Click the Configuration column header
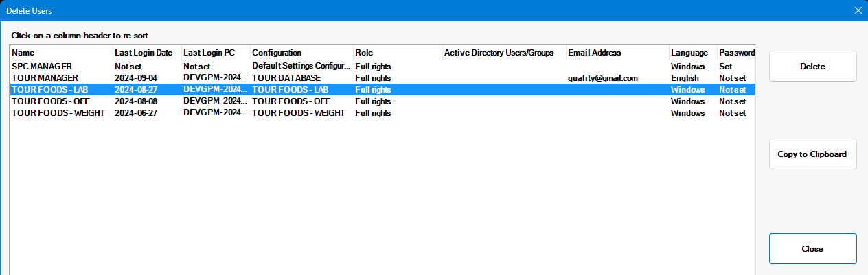Screen dimensions: 868x275 coord(301,53)
